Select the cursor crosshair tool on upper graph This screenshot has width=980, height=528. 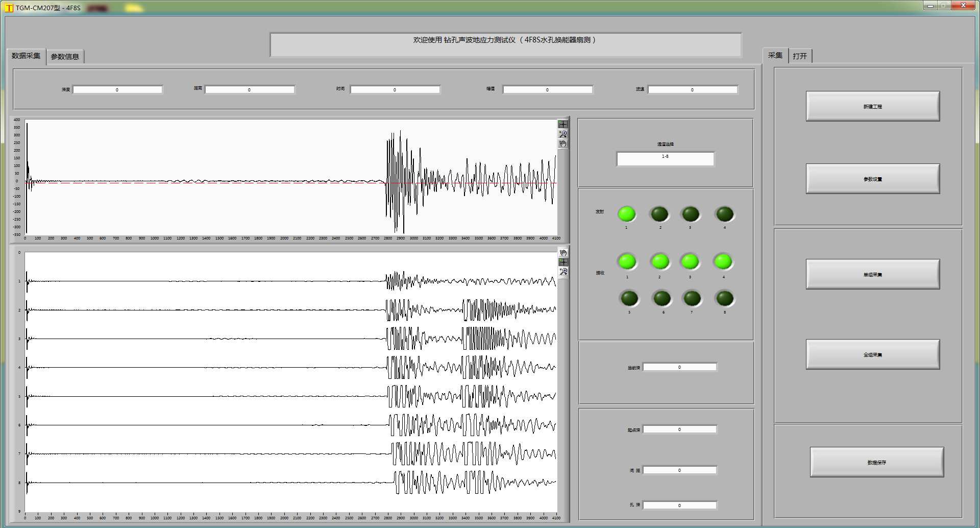point(562,124)
